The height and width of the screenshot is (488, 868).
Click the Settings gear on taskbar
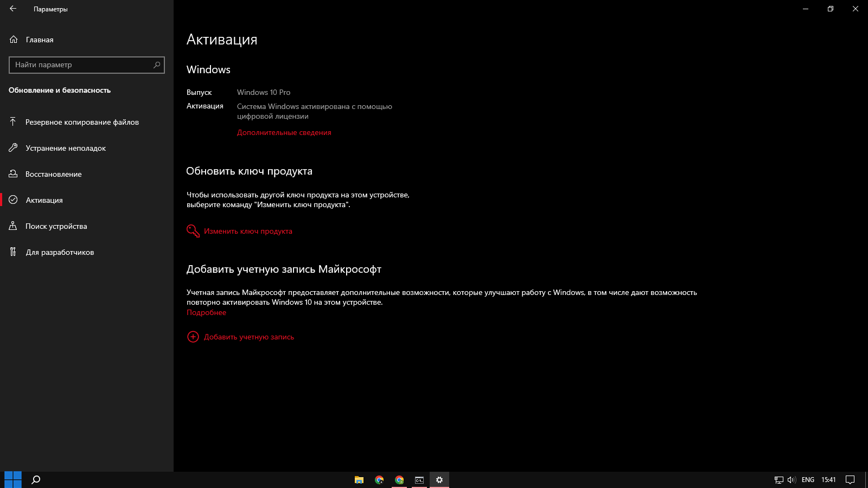point(439,480)
